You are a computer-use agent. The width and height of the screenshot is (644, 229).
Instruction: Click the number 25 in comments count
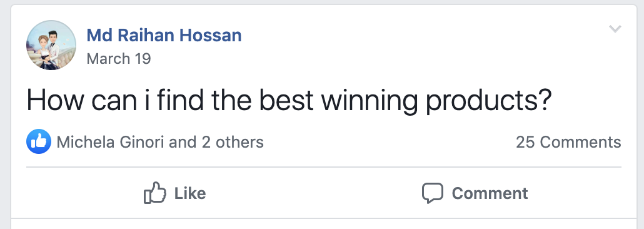[525, 142]
